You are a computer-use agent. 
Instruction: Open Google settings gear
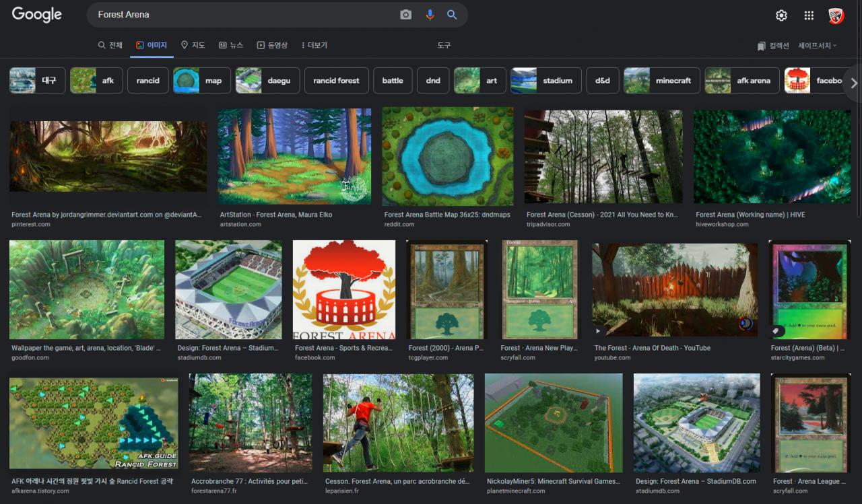coord(781,15)
